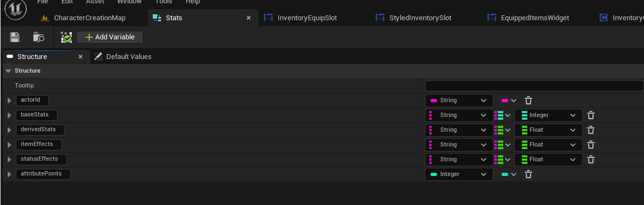The width and height of the screenshot is (644, 205).
Task: Open the statusEffects Float value type dropdown
Action: tap(548, 160)
